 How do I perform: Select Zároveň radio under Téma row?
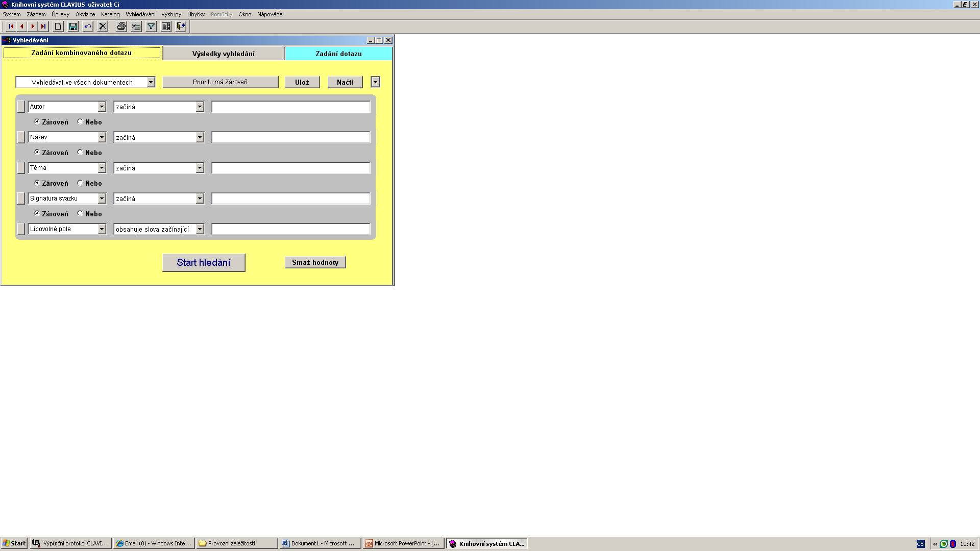point(37,183)
